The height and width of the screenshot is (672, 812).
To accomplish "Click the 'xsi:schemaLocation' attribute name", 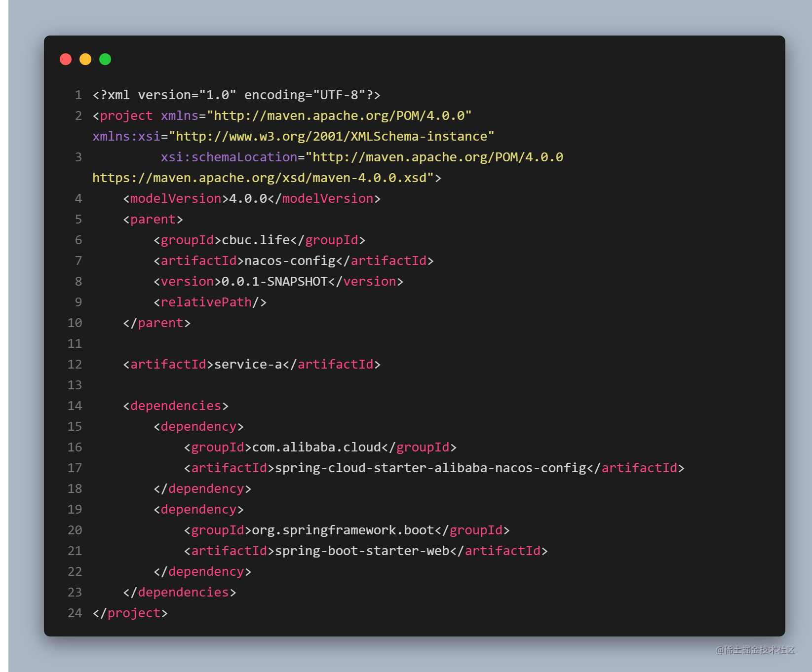I will [229, 157].
